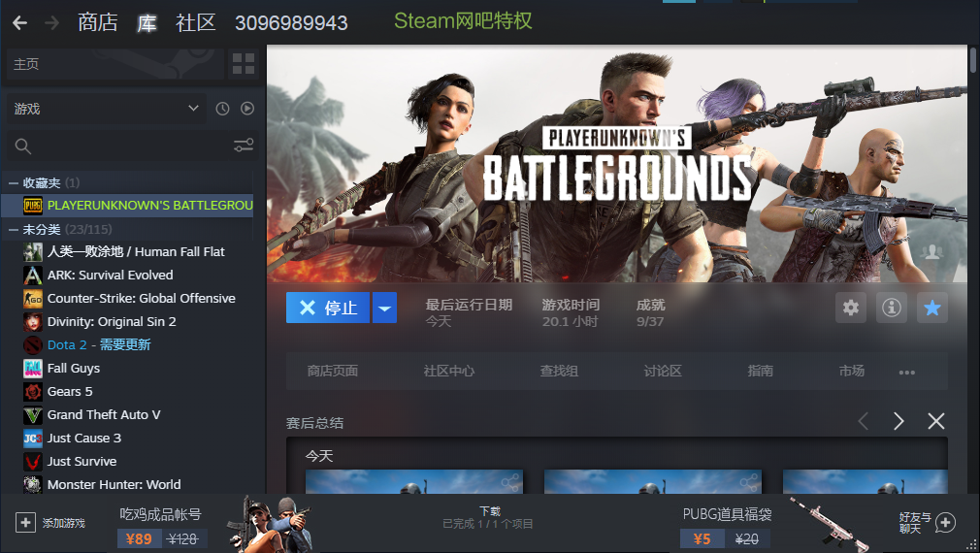Click the library search field
Image resolution: width=980 pixels, height=553 pixels.
[x=131, y=146]
